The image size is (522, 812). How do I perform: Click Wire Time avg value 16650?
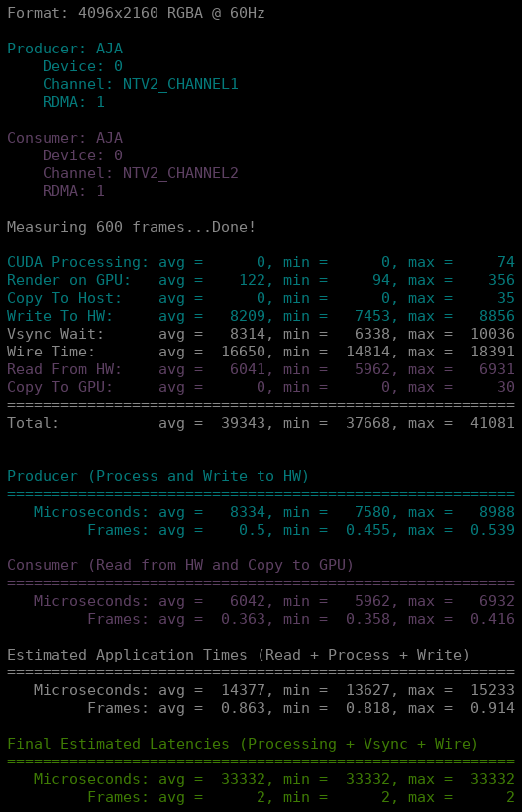tap(244, 352)
